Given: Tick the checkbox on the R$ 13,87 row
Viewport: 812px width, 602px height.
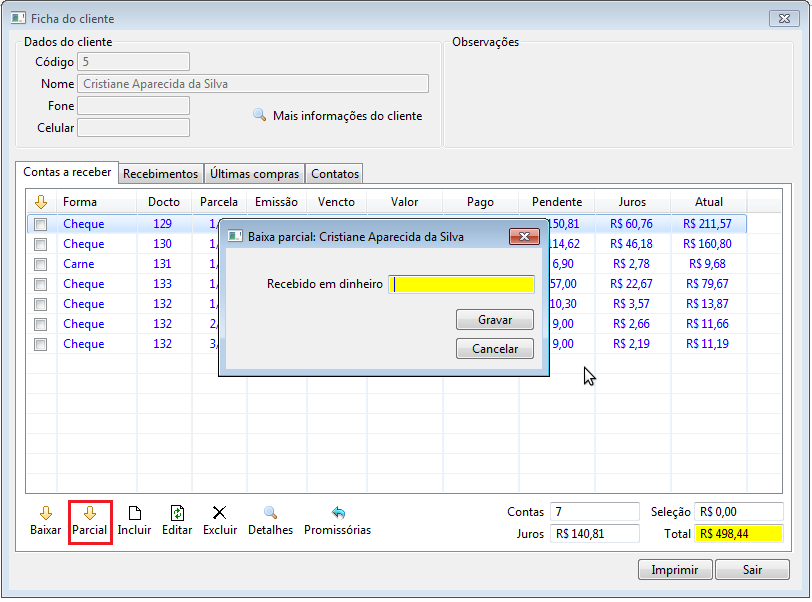Looking at the screenshot, I should click(40, 304).
